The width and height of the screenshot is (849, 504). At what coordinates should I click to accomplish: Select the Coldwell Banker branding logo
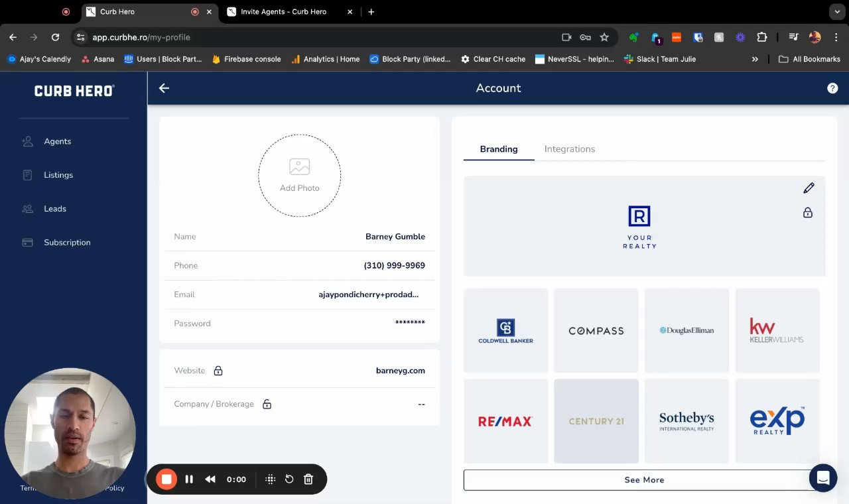click(x=505, y=330)
